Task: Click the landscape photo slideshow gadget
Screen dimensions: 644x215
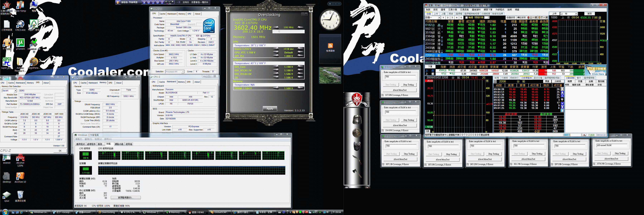Action: 330,75
